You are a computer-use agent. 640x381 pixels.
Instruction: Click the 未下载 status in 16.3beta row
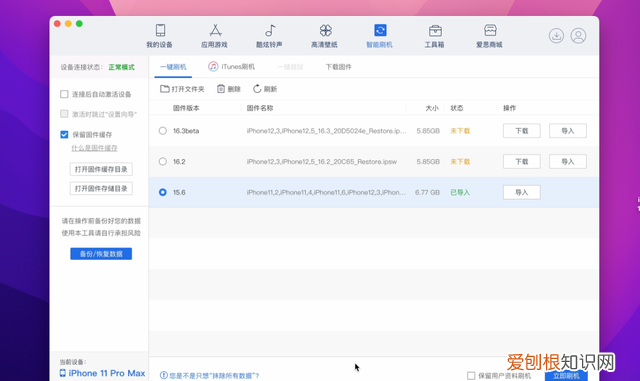(x=460, y=131)
